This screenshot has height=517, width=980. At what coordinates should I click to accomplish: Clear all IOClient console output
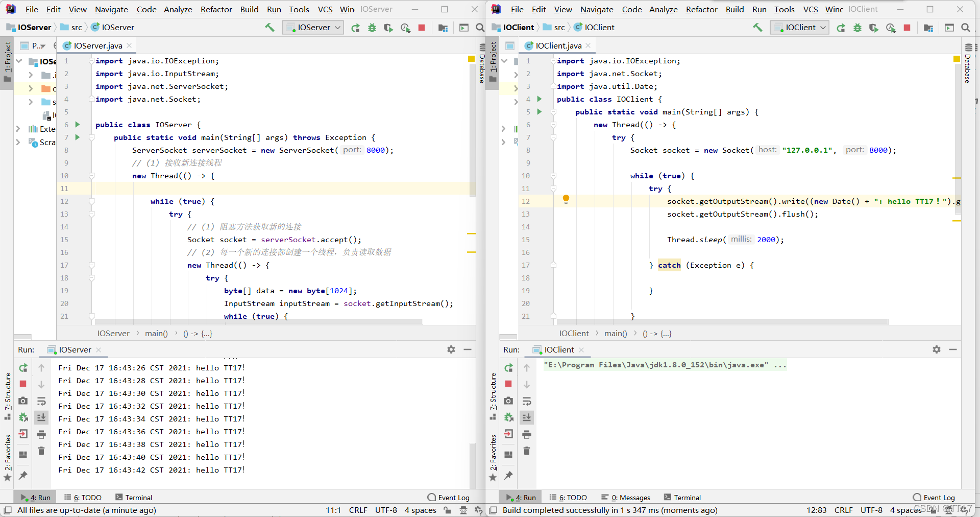click(527, 451)
